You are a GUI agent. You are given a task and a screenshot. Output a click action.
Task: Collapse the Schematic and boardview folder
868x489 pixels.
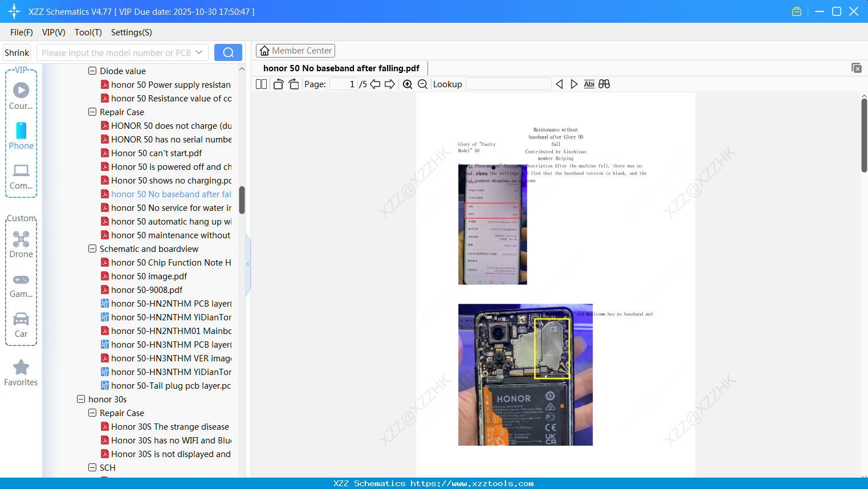tap(92, 249)
